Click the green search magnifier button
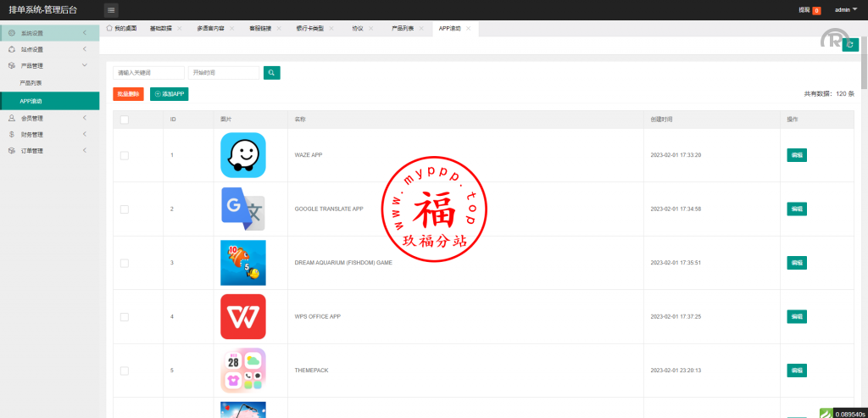 point(271,73)
